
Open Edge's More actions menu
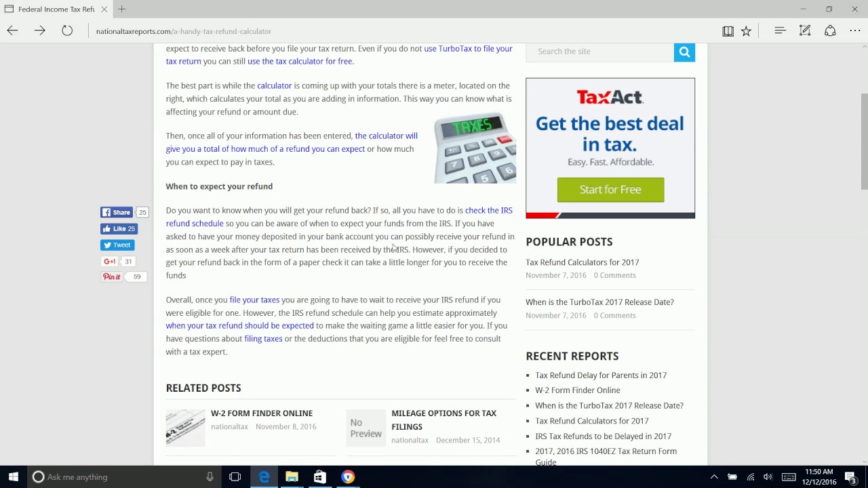[854, 30]
